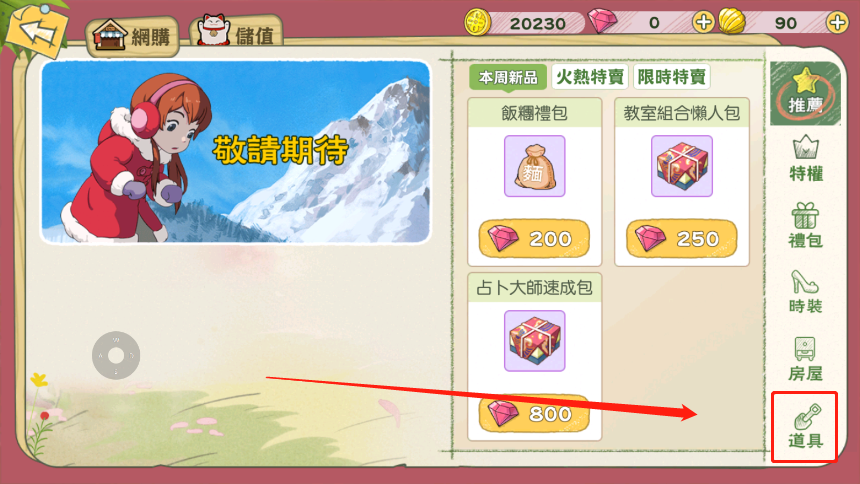Click the 敬請期待 snow mountain banner
Viewport: 860px width, 484px height.
pos(236,152)
